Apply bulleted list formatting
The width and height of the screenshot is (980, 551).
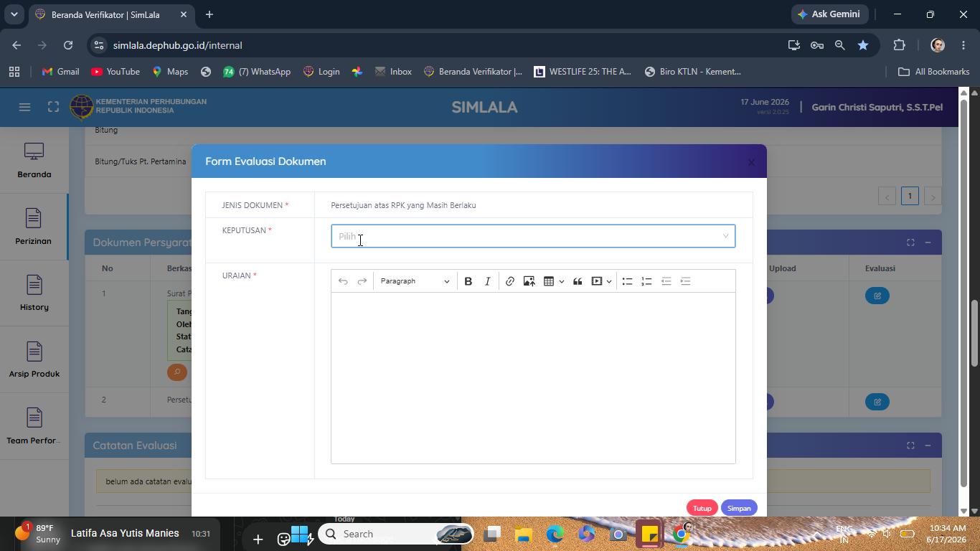pos(627,281)
